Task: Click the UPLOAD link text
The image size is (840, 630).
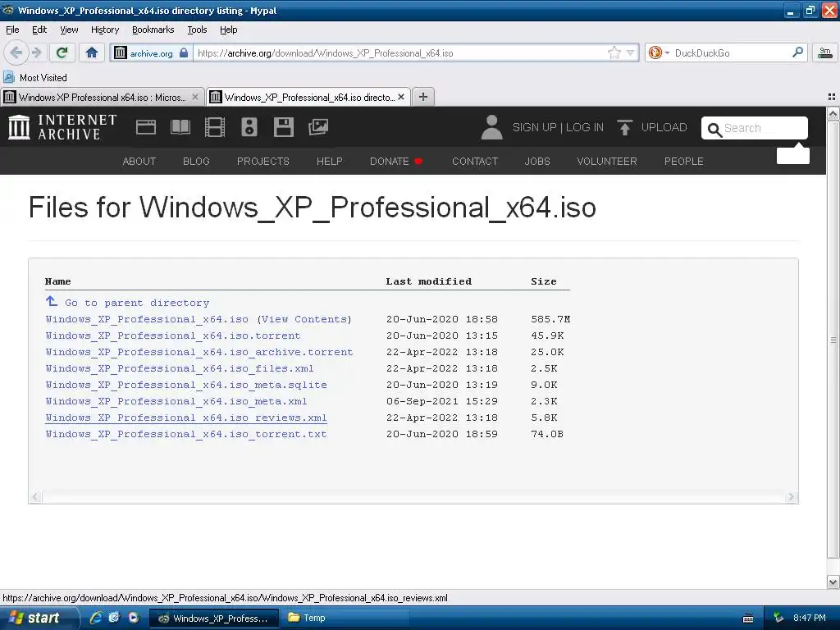Action: (664, 127)
